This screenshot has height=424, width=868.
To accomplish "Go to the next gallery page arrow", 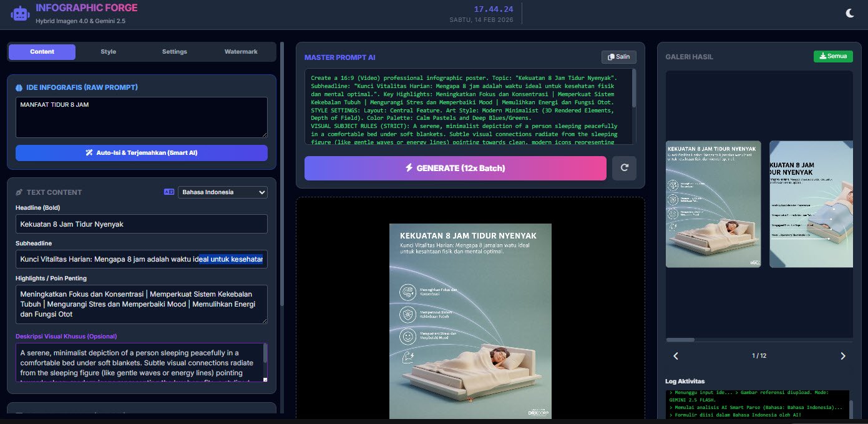I will (843, 356).
